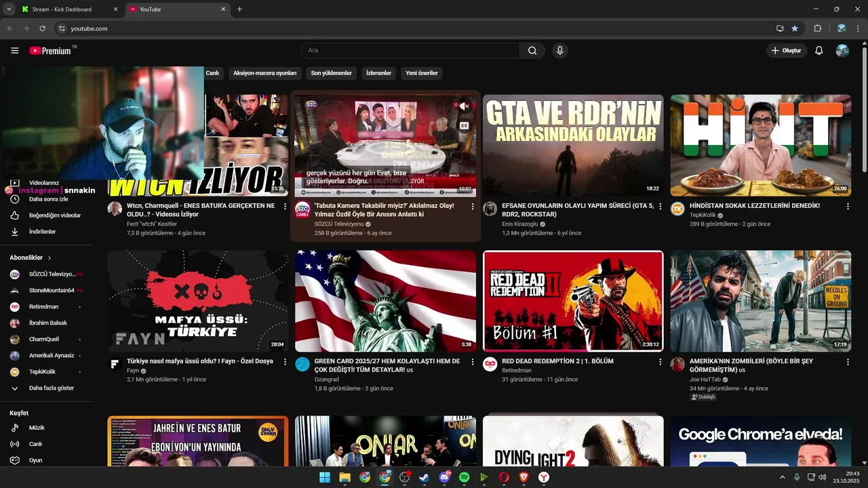Click the YouTube search input field

410,51
